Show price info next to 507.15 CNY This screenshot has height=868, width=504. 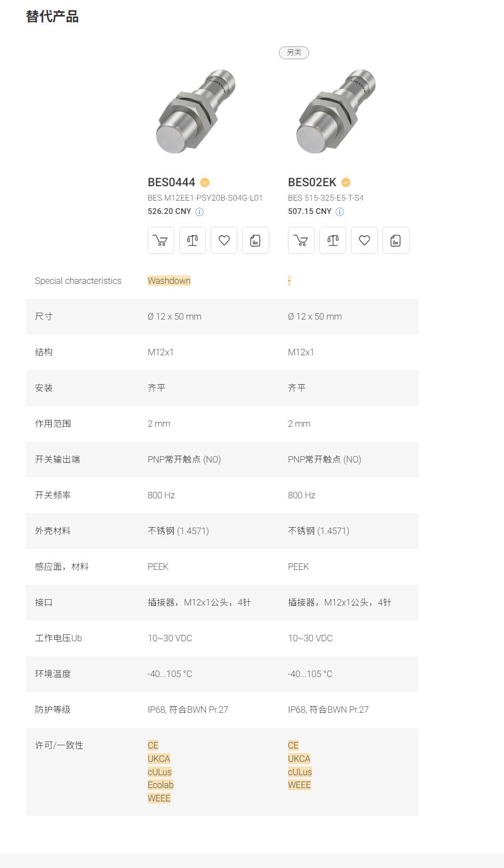(340, 212)
